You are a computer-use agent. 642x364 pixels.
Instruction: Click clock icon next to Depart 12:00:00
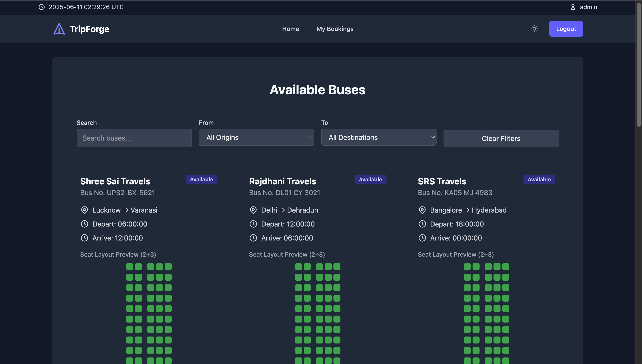click(x=253, y=224)
